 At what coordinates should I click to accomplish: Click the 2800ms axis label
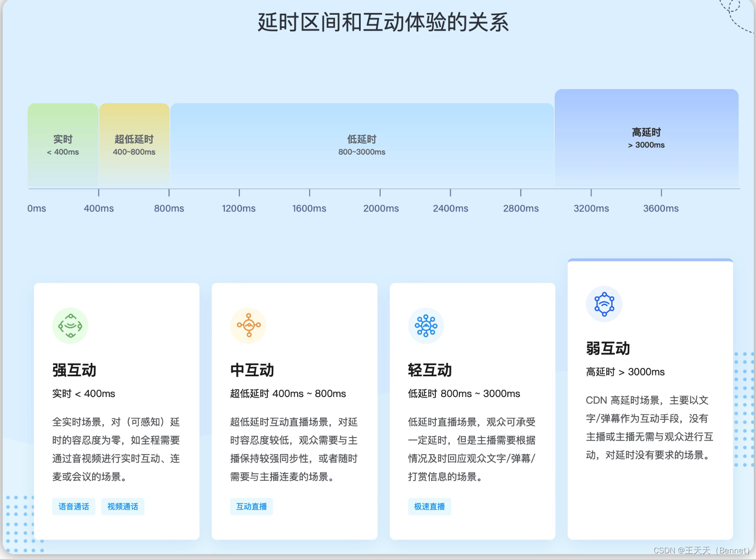click(x=521, y=208)
